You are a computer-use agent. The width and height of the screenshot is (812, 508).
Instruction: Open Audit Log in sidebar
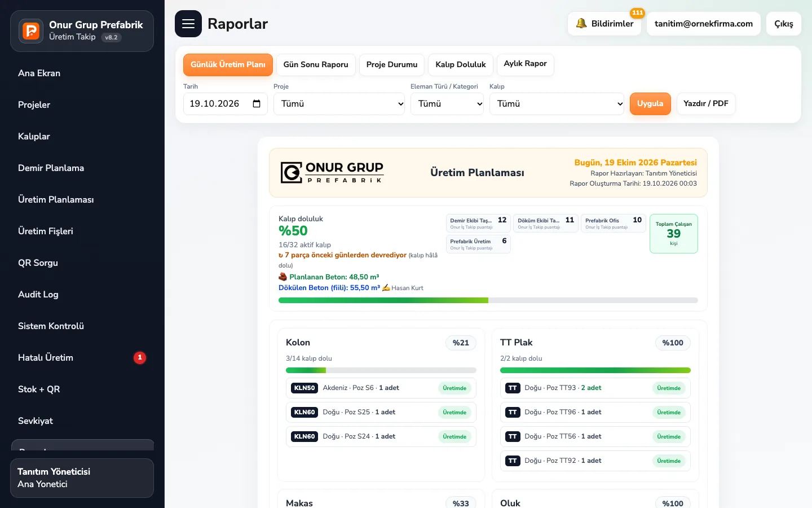(x=82, y=295)
